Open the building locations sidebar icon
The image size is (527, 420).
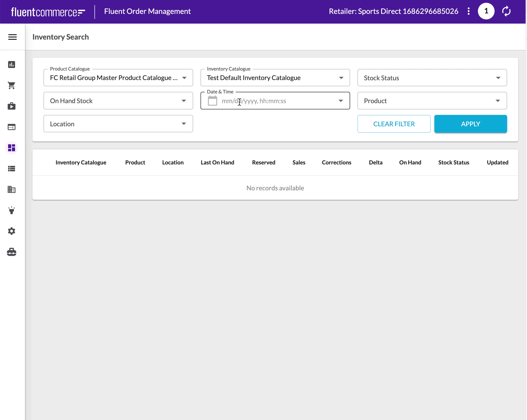pos(12,189)
